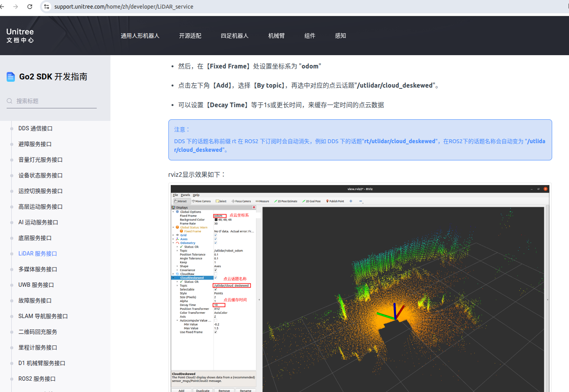This screenshot has width=569, height=392.
Task: Open the 感知 menu
Action: coord(341,36)
